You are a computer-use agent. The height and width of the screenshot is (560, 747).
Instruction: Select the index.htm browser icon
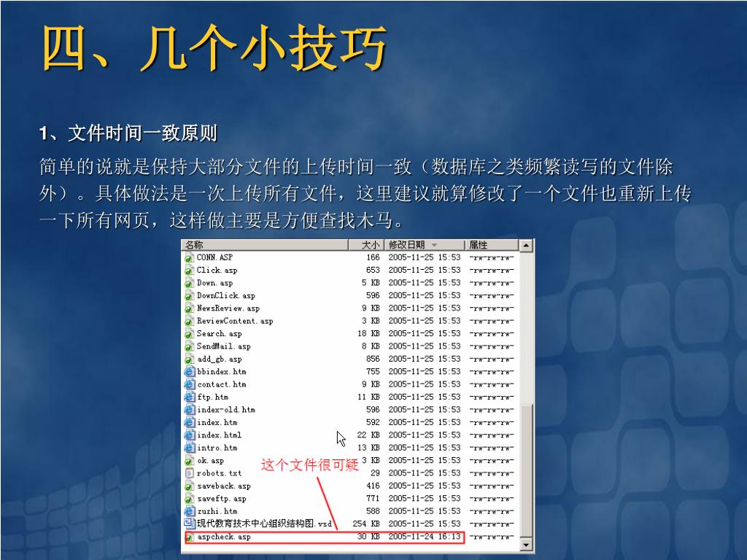(189, 423)
